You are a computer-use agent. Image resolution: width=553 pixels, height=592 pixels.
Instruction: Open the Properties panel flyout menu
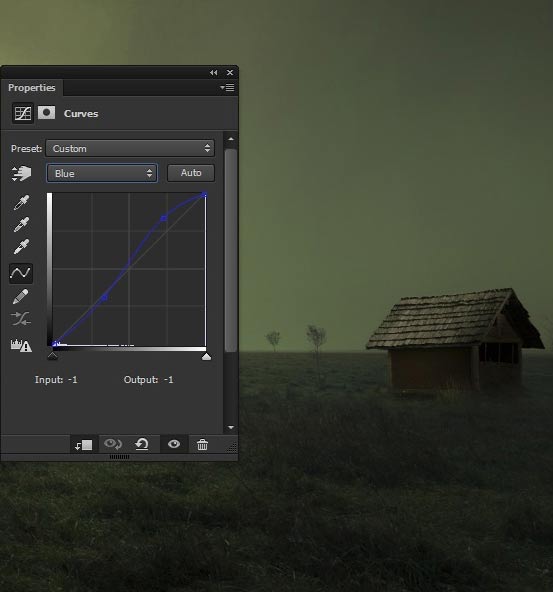tap(227, 88)
